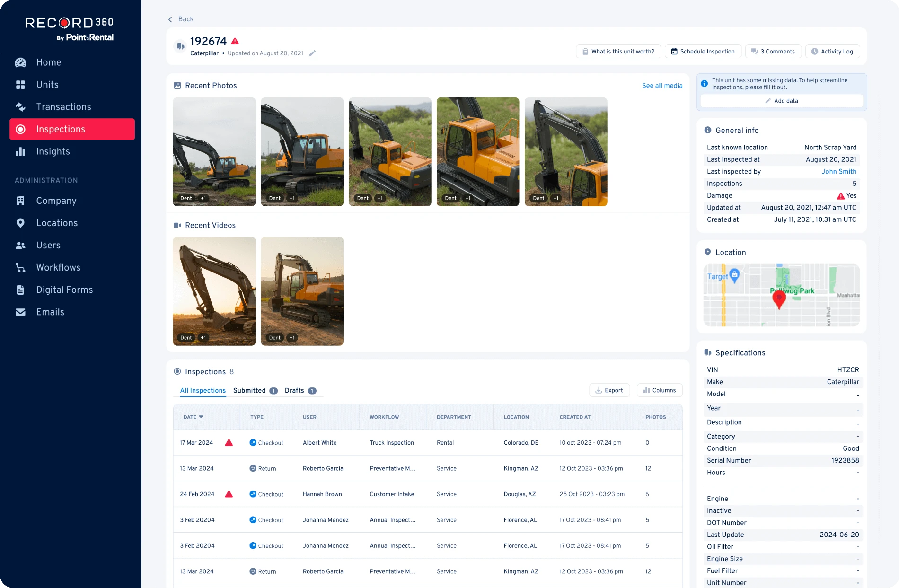This screenshot has width=899, height=588.
Task: Switch to the Drafts tab
Action: click(x=294, y=390)
